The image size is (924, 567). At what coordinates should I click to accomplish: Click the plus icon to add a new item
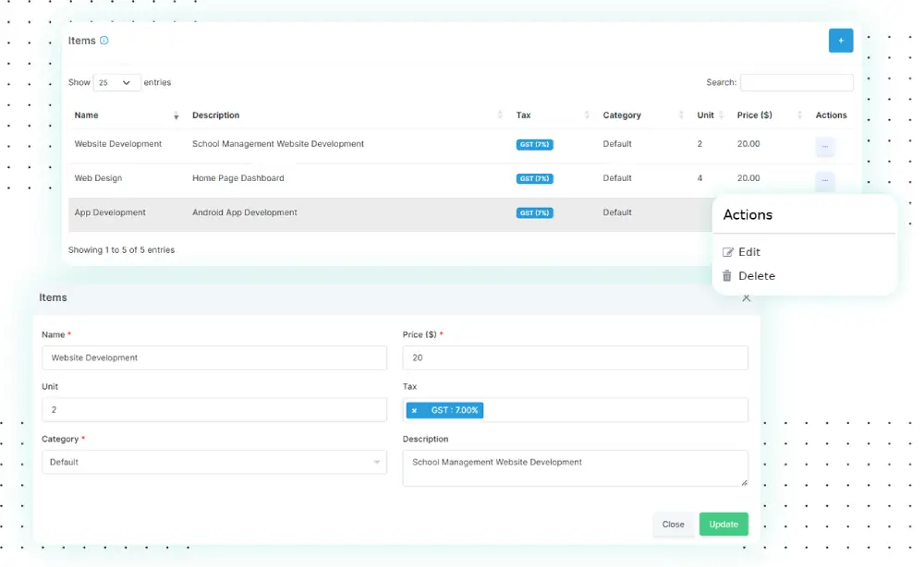pyautogui.click(x=840, y=41)
